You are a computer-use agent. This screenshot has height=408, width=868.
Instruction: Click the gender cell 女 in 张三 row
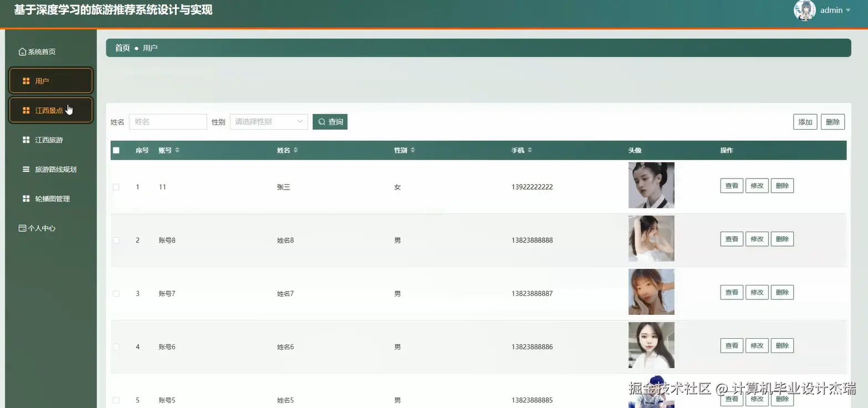click(397, 187)
